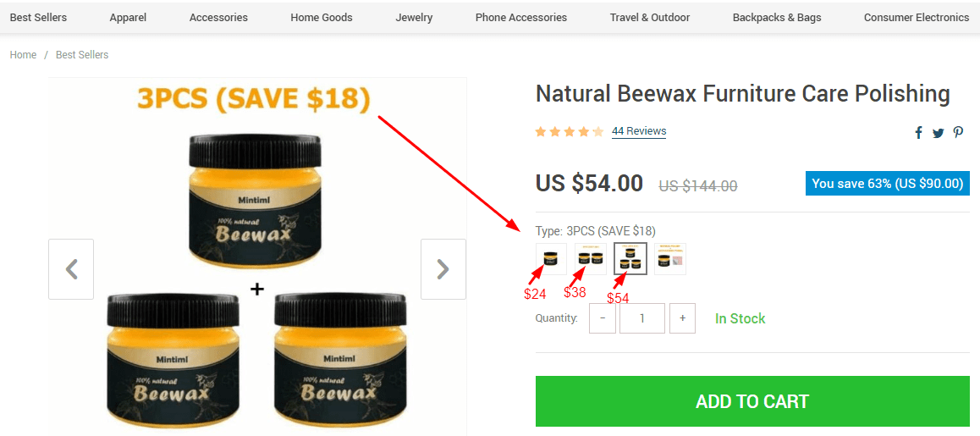The width and height of the screenshot is (980, 436).
Task: Choose the two-jar type option
Action: [x=591, y=259]
